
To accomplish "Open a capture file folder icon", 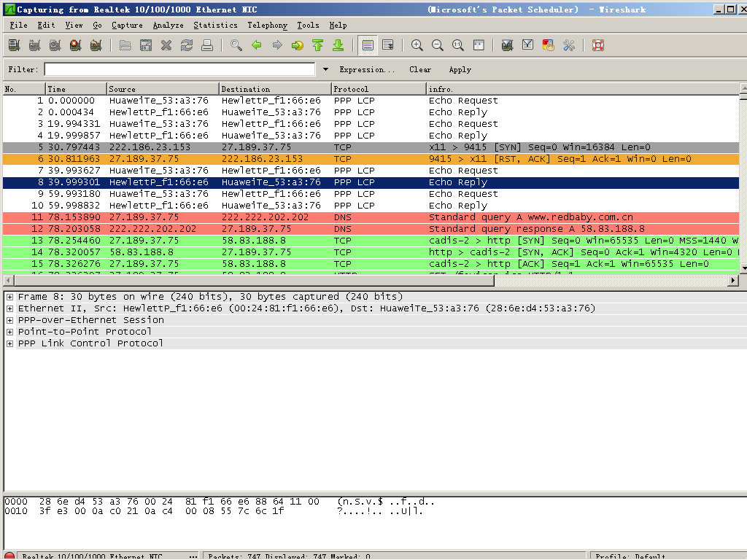I will [x=125, y=45].
